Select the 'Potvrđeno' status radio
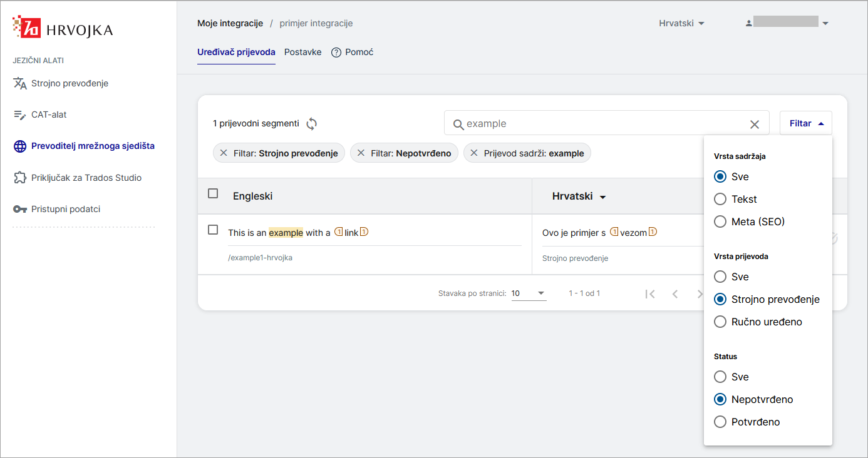This screenshot has height=458, width=868. point(720,422)
